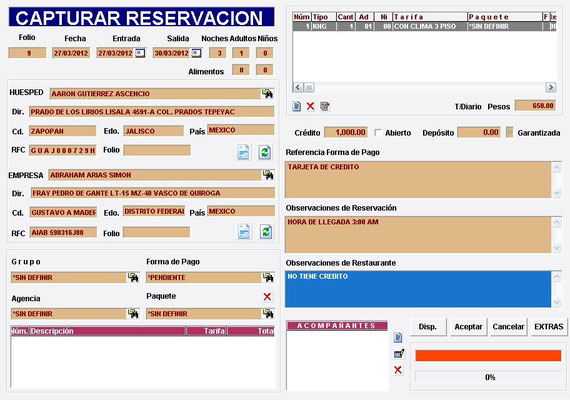
Task: Click the company RFC field
Action: pos(63,232)
